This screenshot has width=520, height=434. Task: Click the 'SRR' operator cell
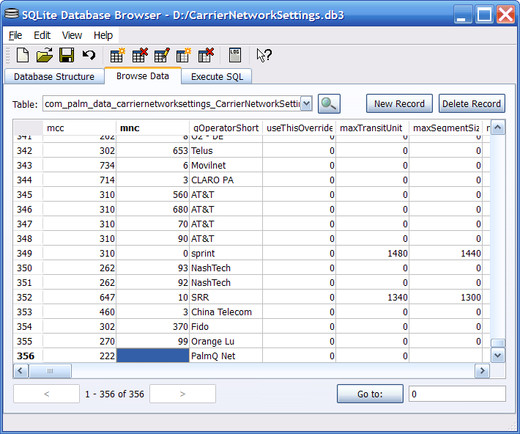pyautogui.click(x=226, y=297)
